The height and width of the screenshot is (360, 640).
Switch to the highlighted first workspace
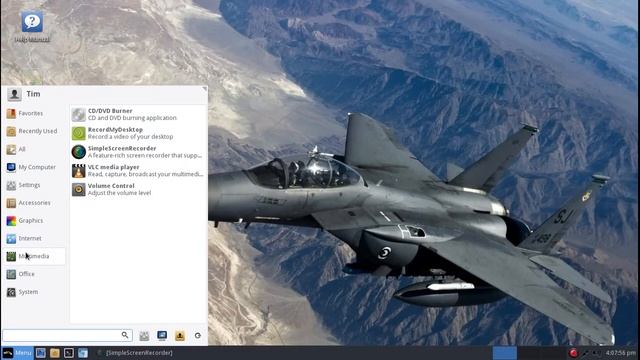point(504,353)
